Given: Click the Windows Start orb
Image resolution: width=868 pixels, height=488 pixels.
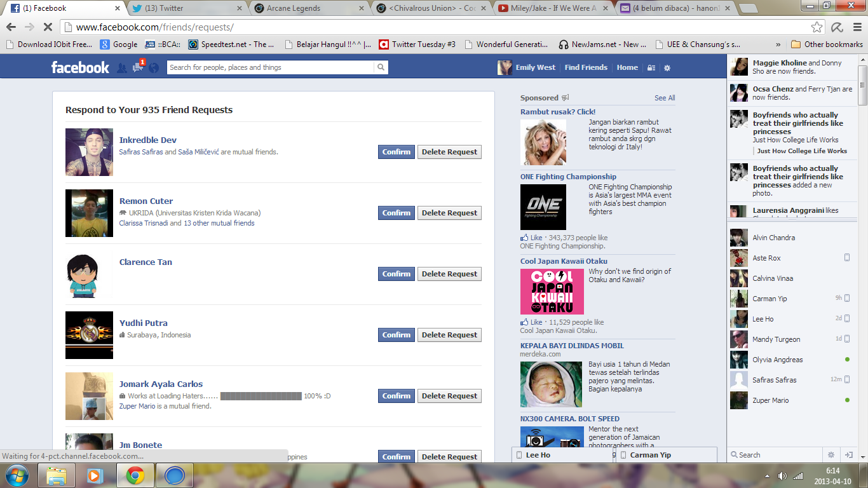Looking at the screenshot, I should (x=17, y=475).
